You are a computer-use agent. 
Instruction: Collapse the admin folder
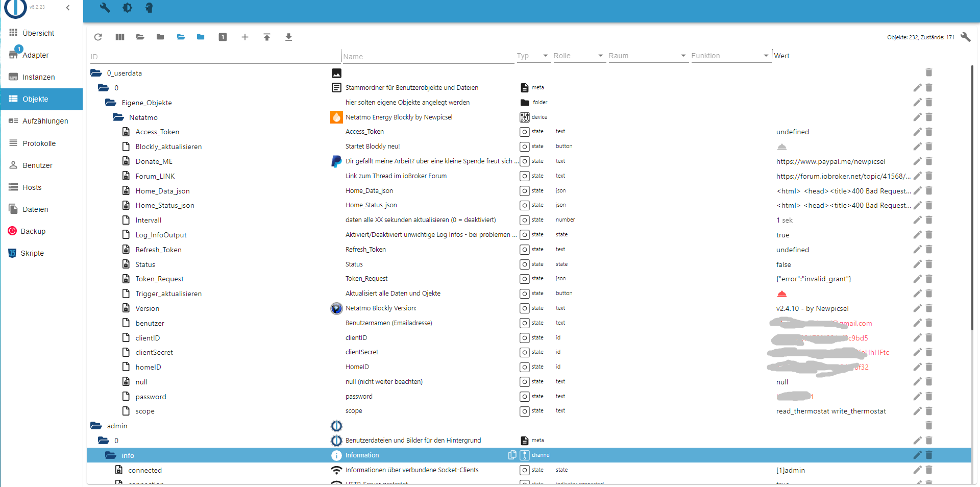coord(96,426)
